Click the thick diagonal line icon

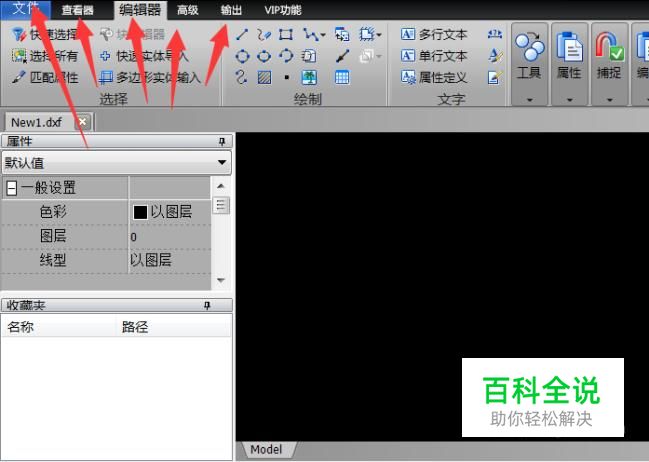(x=343, y=56)
